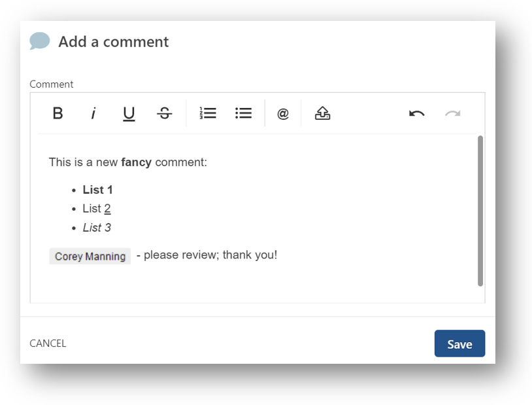Apply italic style with the i icon
This screenshot has width=532, height=405.
click(x=93, y=113)
